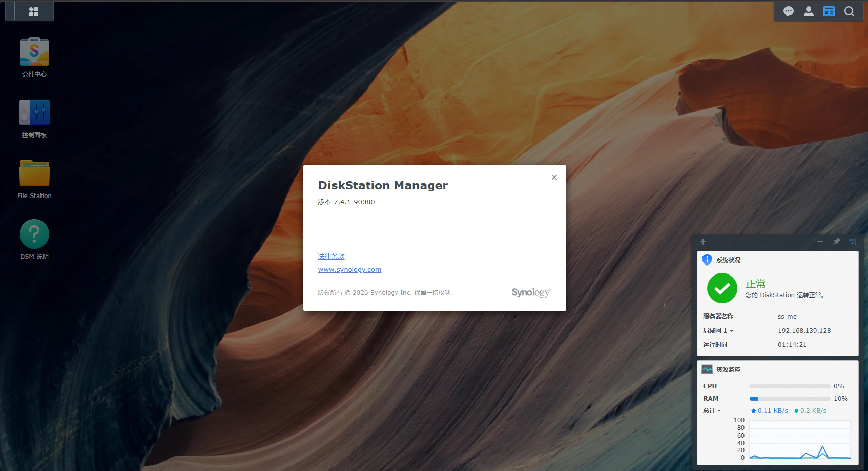The image size is (868, 471).
Task: Open the notifications speech-bubble icon
Action: pyautogui.click(x=789, y=11)
